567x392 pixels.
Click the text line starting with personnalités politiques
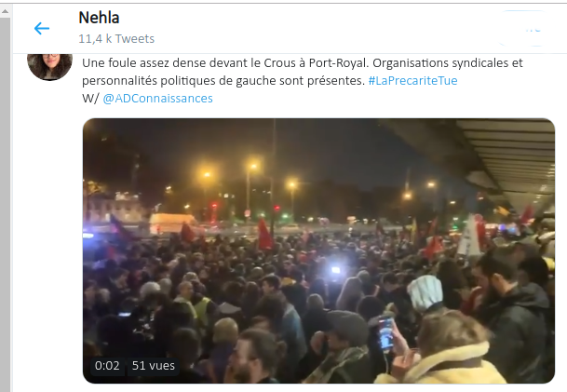click(x=223, y=80)
